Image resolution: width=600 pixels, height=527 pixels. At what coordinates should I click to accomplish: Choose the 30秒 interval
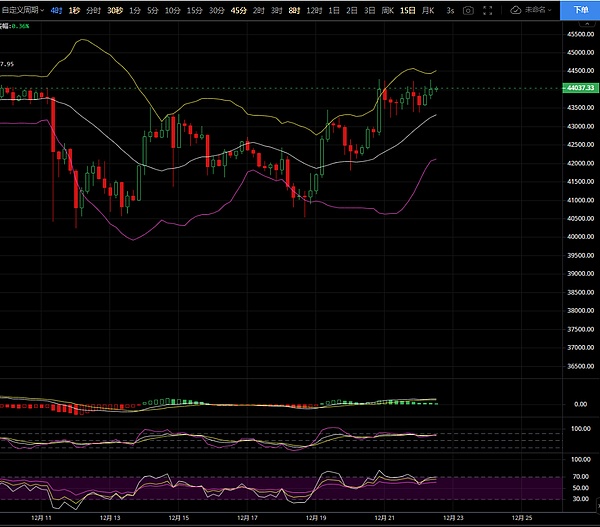115,9
